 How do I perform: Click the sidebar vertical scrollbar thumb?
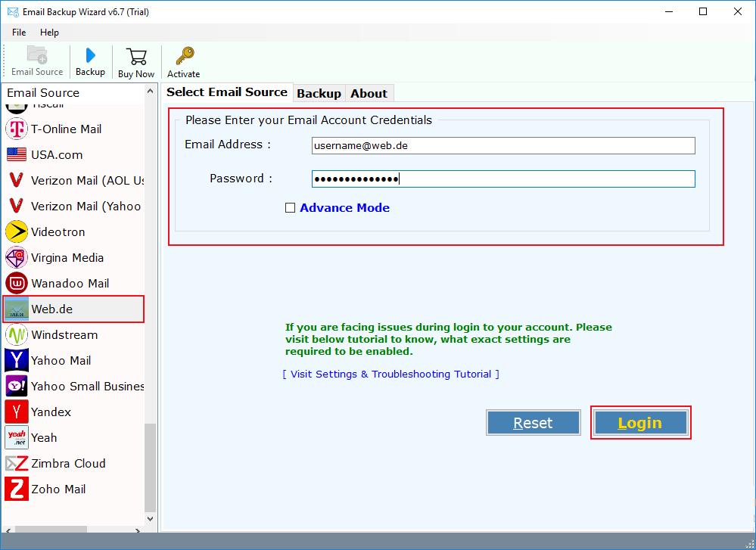coord(150,468)
